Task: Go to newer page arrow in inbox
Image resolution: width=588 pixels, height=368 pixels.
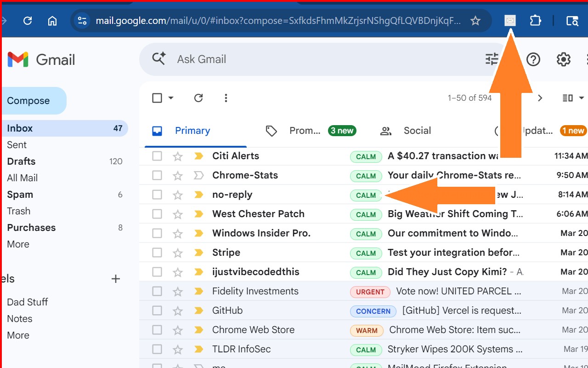Action: tap(540, 98)
